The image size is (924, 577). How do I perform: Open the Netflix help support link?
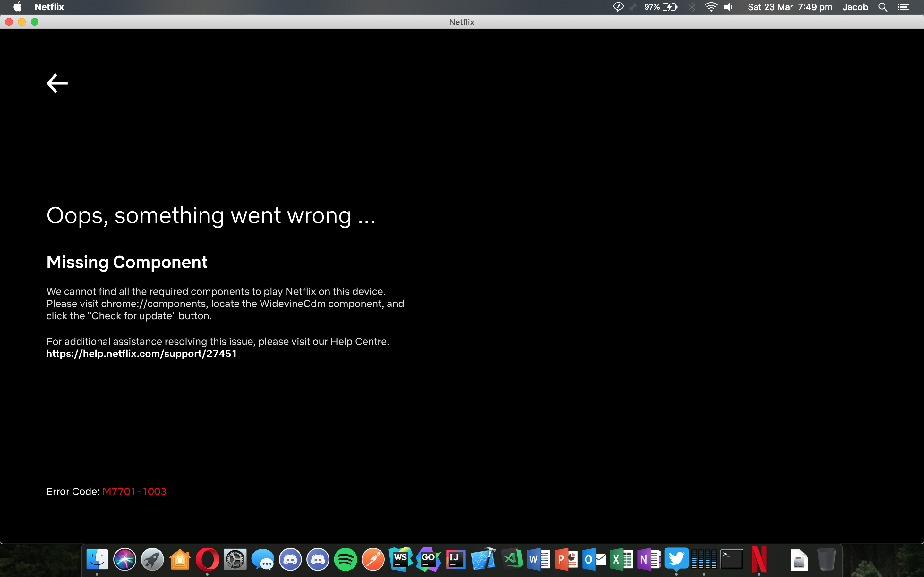(141, 354)
